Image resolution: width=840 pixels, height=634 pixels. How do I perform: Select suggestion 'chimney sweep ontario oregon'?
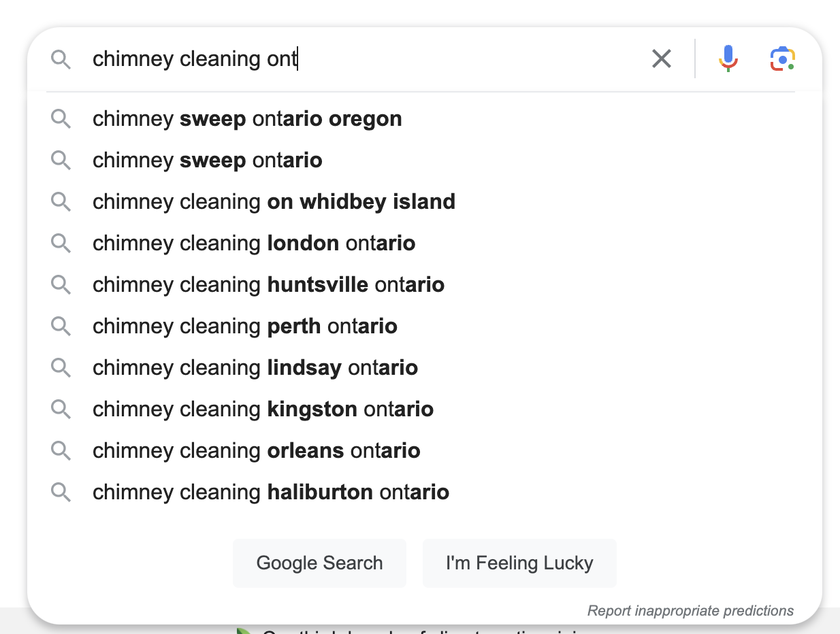coord(247,118)
